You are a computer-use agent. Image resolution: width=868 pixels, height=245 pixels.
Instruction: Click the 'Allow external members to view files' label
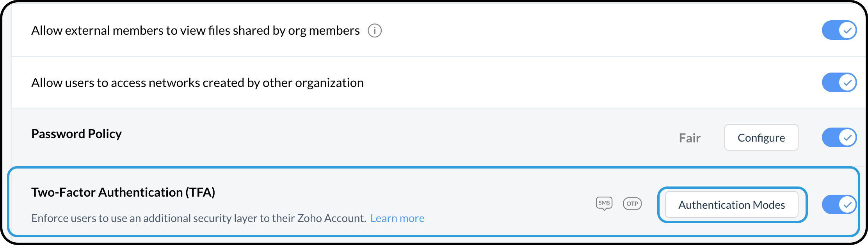pyautogui.click(x=195, y=30)
